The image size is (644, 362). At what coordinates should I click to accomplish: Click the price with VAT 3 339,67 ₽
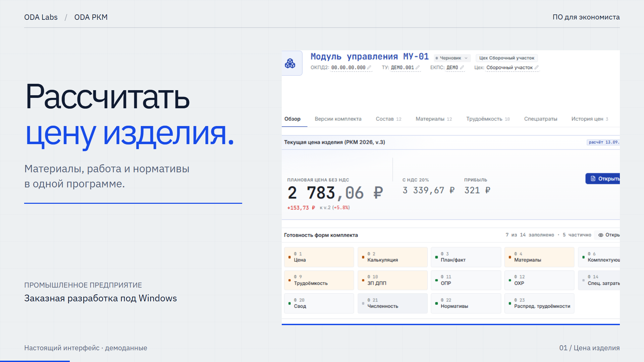pyautogui.click(x=429, y=190)
